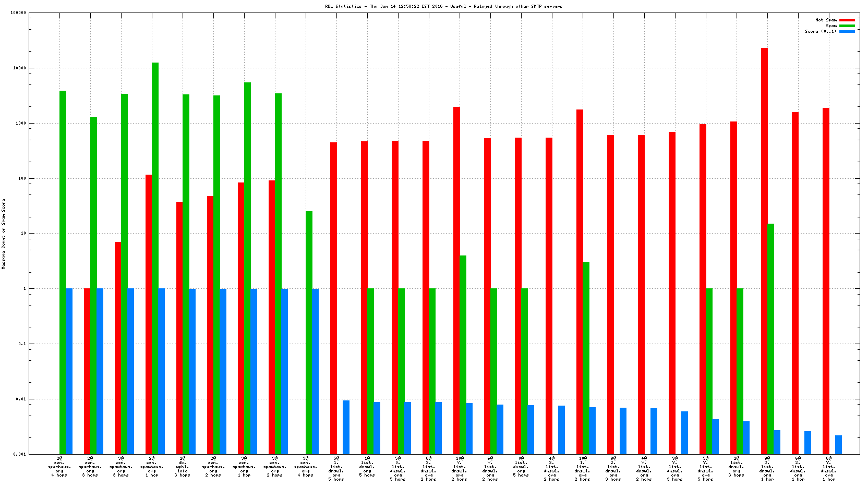
Task: Select the 'Score (0..1)' legend text
Action: 820,31
